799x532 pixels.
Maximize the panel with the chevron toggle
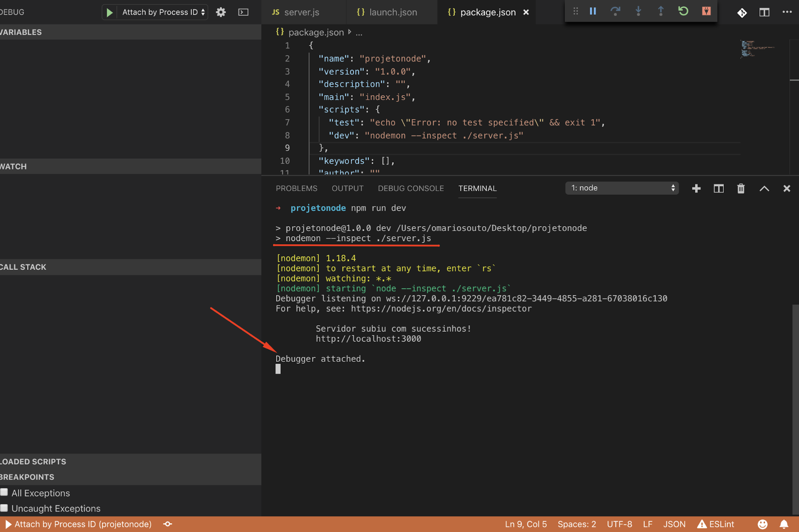[764, 188]
